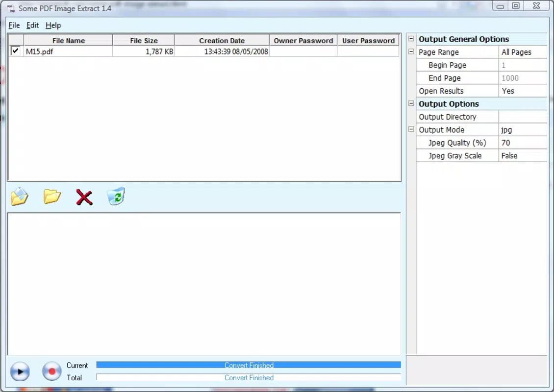Sort by File Size column header

pyautogui.click(x=144, y=40)
